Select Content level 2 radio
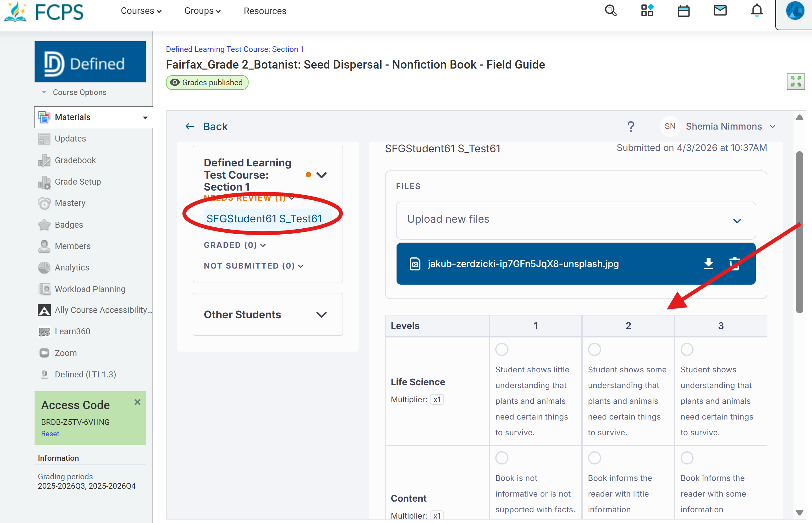Viewport: 812px width, 523px height. (x=594, y=458)
